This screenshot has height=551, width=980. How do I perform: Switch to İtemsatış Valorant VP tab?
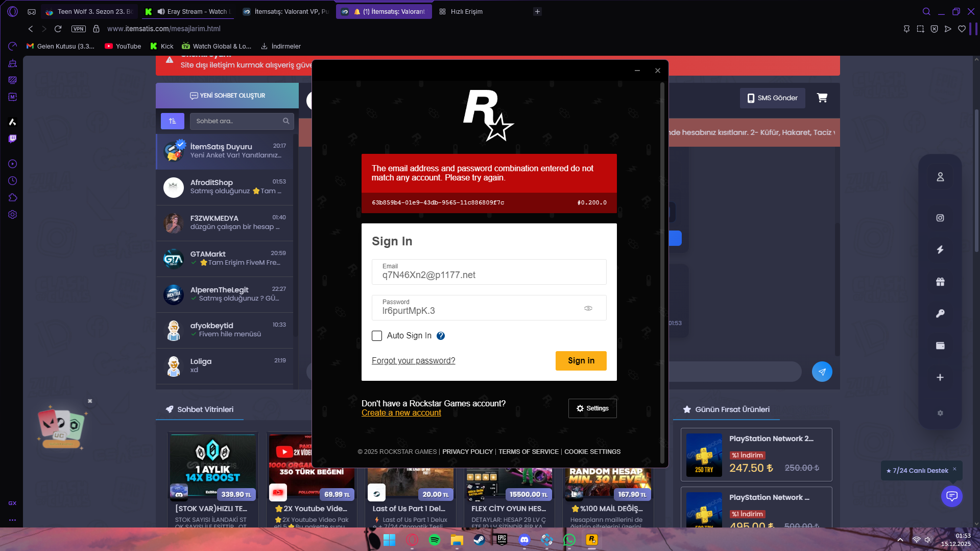286,11
